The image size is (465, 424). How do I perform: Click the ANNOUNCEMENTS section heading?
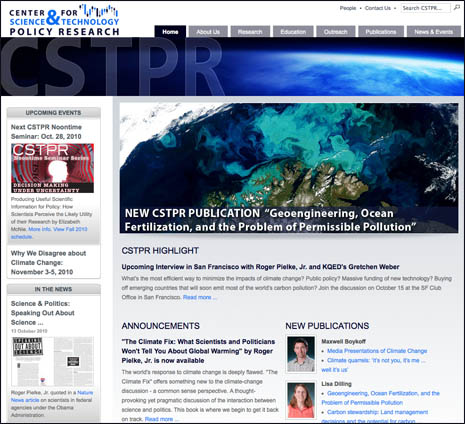point(161,326)
